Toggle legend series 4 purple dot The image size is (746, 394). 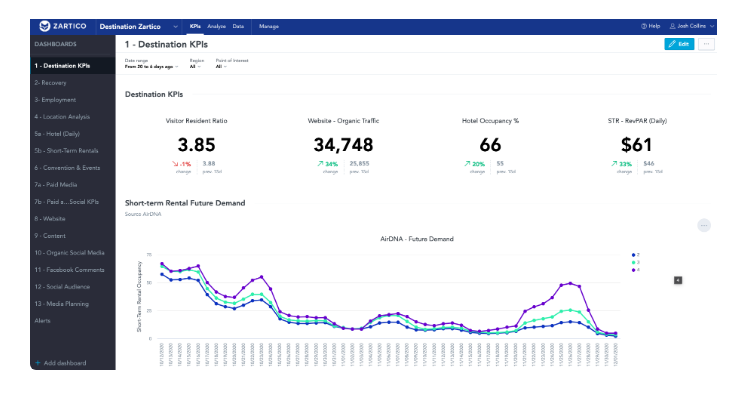point(633,270)
